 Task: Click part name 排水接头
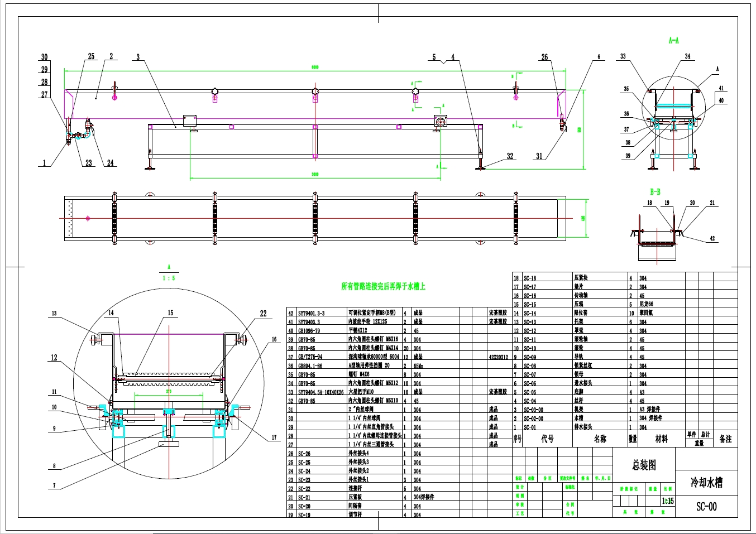click(x=583, y=426)
